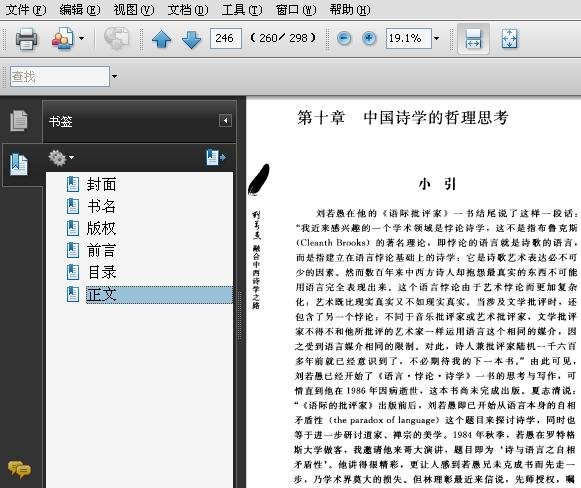Open the 窗口(W) menu

click(296, 10)
